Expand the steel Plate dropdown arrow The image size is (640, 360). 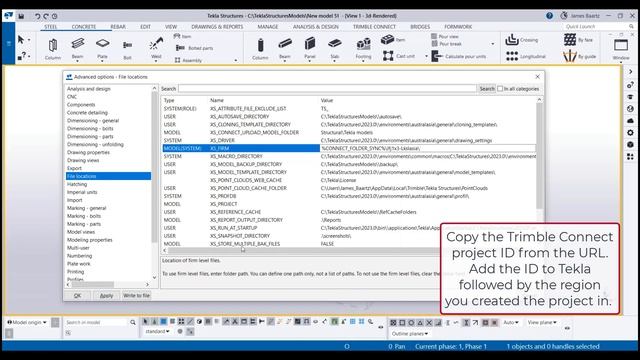tap(102, 61)
